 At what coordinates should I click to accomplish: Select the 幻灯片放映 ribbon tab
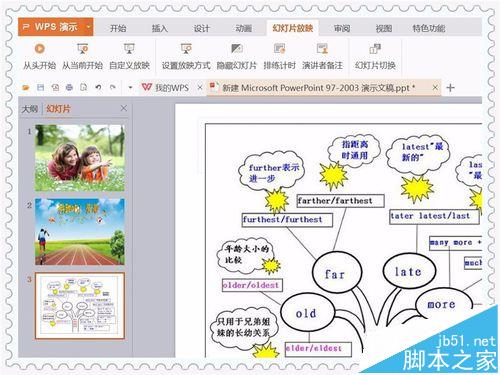[293, 28]
